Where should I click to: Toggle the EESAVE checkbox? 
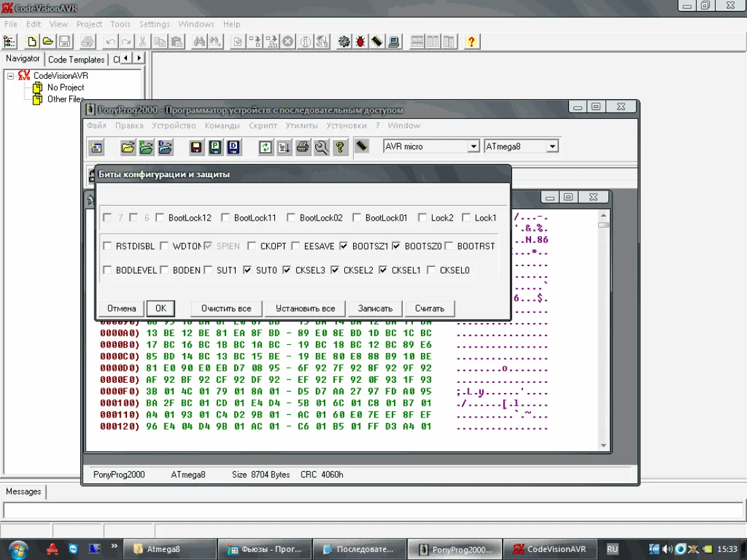point(295,246)
